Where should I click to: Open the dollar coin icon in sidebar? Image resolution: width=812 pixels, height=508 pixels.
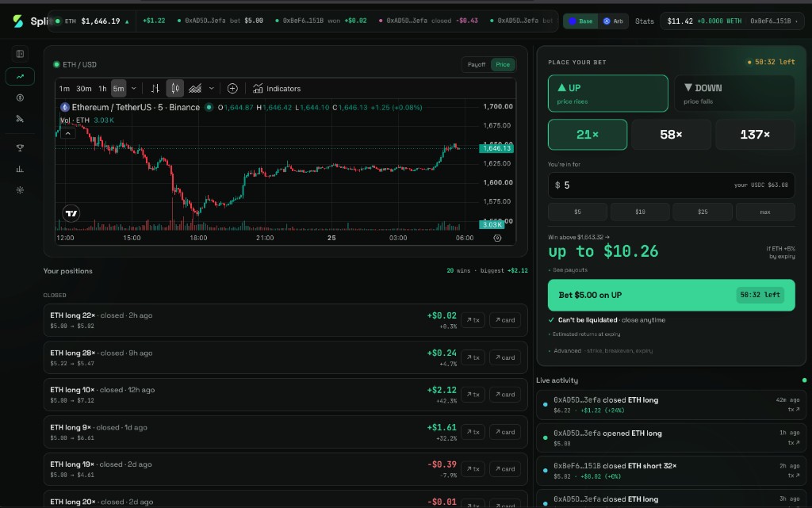20,97
